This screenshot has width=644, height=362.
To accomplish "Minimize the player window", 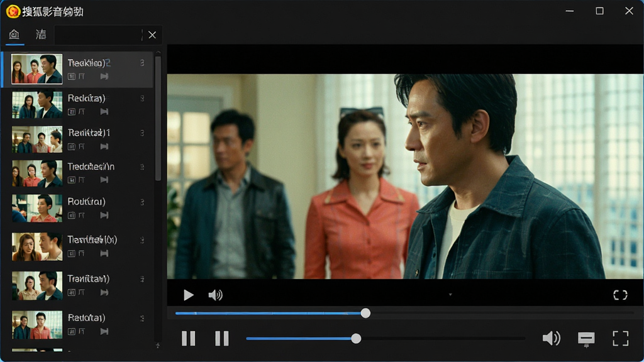I will point(570,11).
